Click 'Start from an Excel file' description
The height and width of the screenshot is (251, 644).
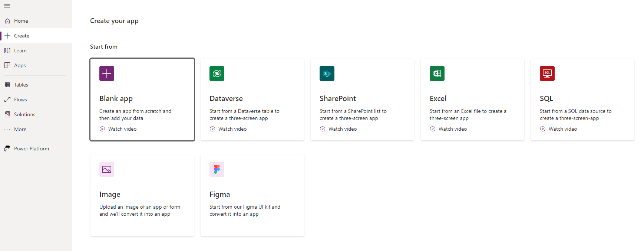pyautogui.click(x=468, y=115)
